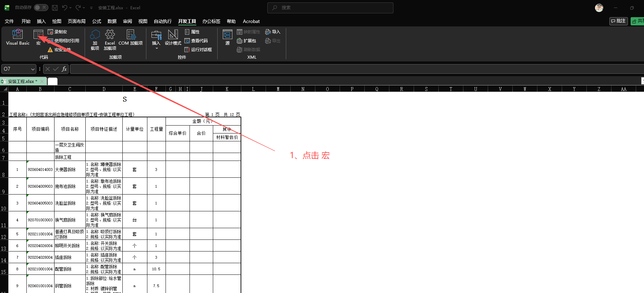The image size is (644, 293).
Task: Click cell with code 920604009003
Action: pos(40,186)
